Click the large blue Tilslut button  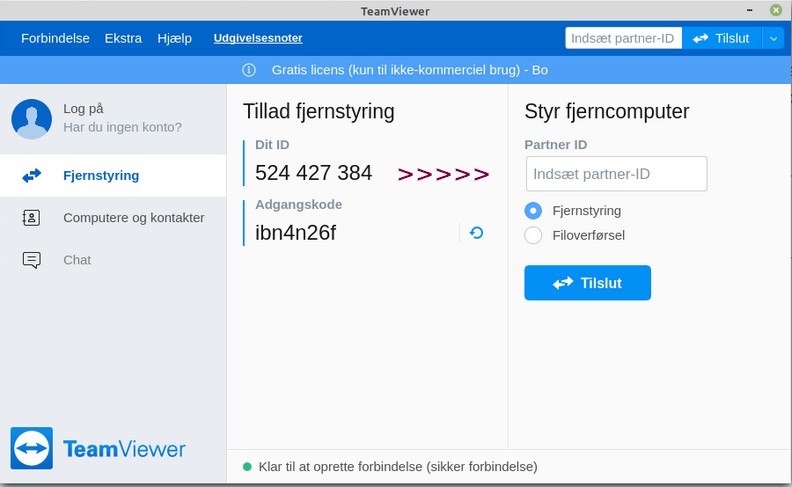click(x=587, y=283)
